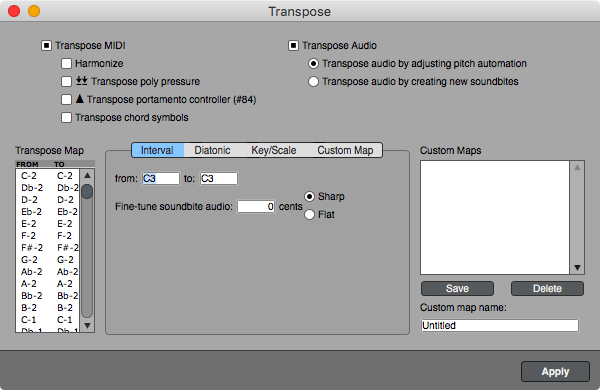The image size is (600, 390).
Task: Click Eb-2 in the FROM column
Action: pyautogui.click(x=31, y=212)
